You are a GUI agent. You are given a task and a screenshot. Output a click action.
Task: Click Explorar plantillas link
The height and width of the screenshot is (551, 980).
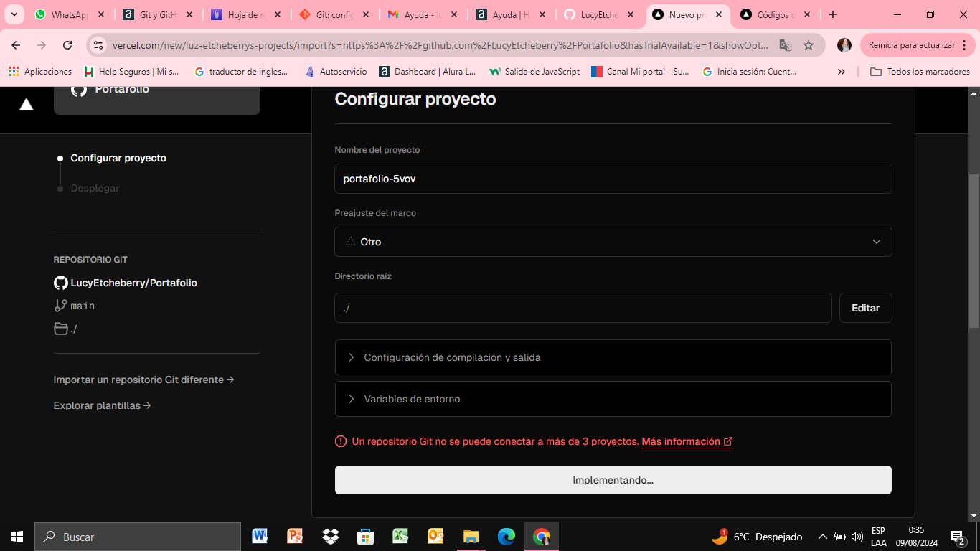click(102, 405)
